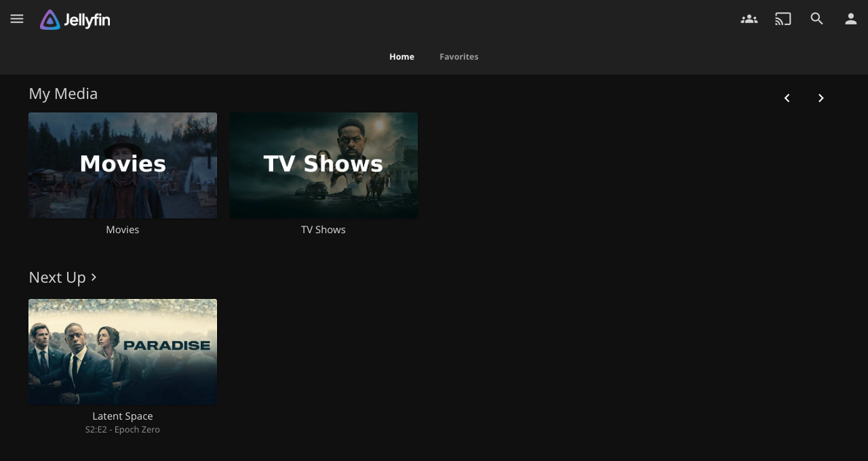Click the Cast to device icon
Viewport: 868px width, 461px height.
coord(783,18)
